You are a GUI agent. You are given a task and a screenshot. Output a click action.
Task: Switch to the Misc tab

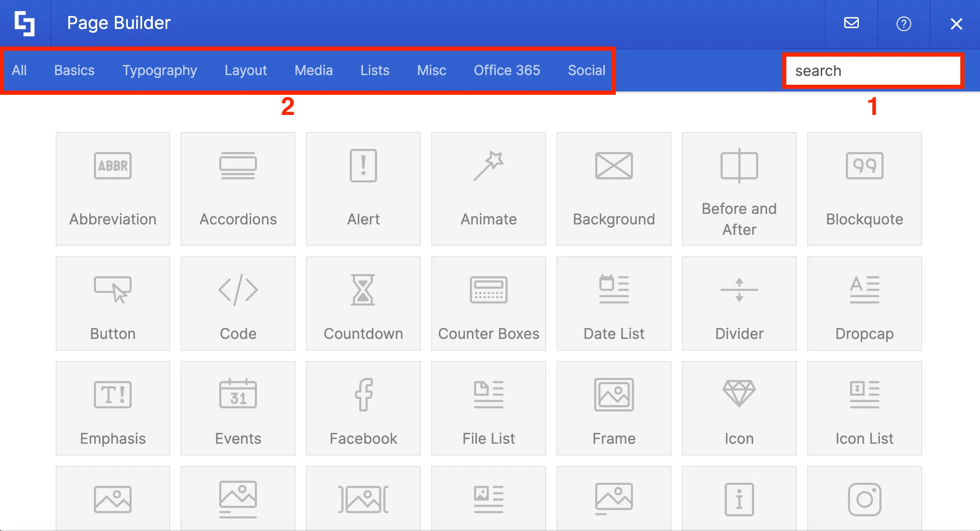tap(431, 70)
